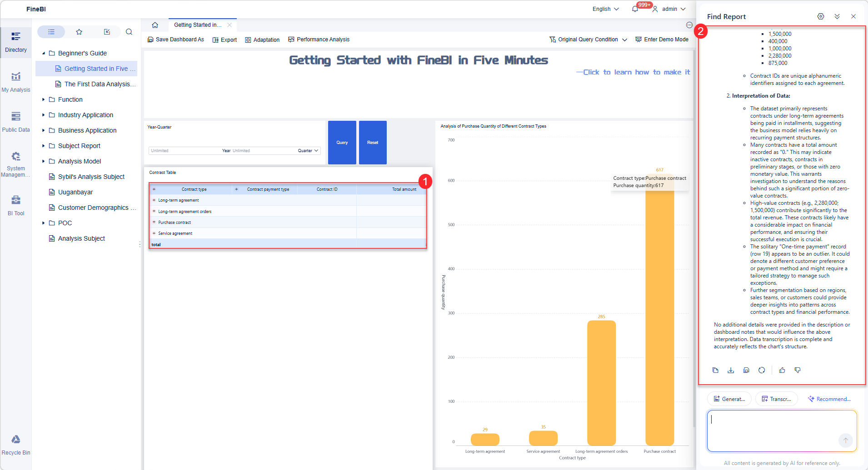Go to My Analysis in the sidebar
Viewport: 868px width, 470px height.
click(16, 82)
